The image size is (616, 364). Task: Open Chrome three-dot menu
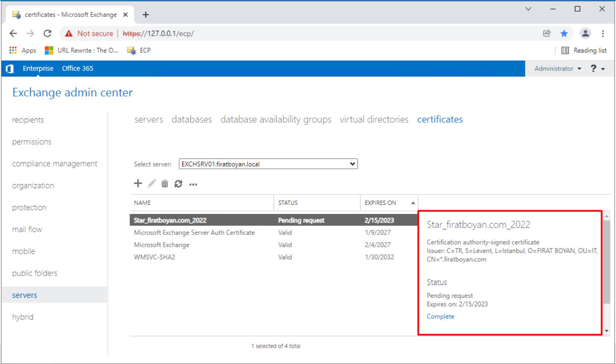pos(603,33)
